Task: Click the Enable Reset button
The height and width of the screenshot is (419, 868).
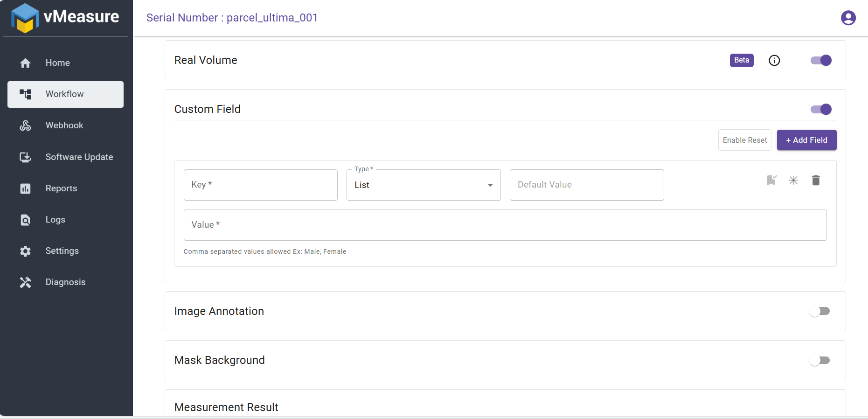Action: click(x=744, y=140)
